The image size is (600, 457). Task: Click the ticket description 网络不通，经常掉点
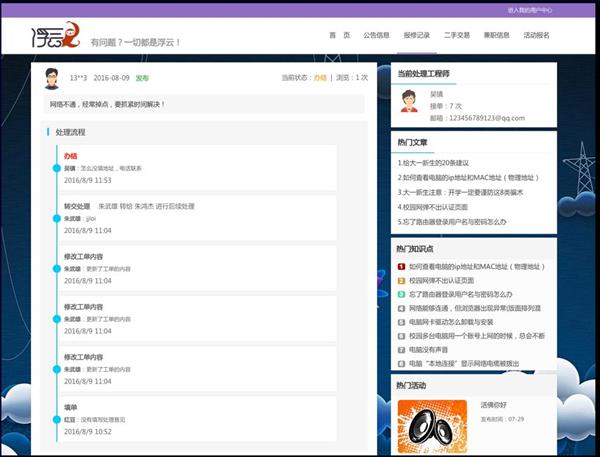[107, 104]
